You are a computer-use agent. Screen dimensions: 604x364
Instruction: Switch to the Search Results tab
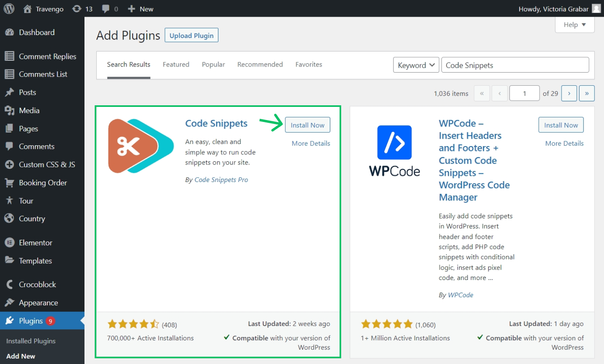click(x=129, y=64)
